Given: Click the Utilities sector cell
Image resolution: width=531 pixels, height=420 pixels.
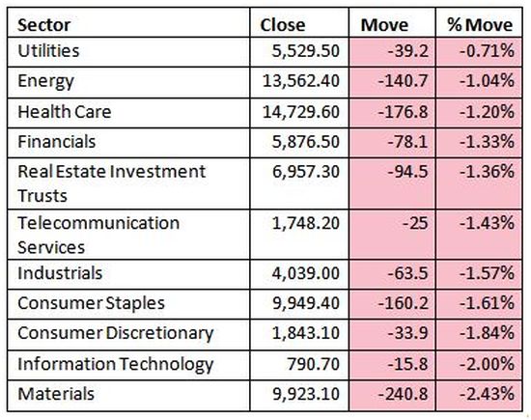Looking at the screenshot, I should pos(128,52).
